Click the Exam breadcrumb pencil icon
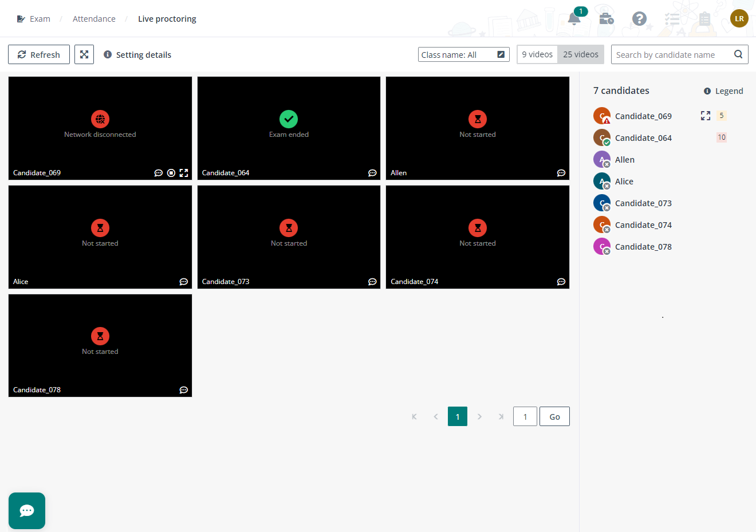756x532 pixels. pos(21,19)
